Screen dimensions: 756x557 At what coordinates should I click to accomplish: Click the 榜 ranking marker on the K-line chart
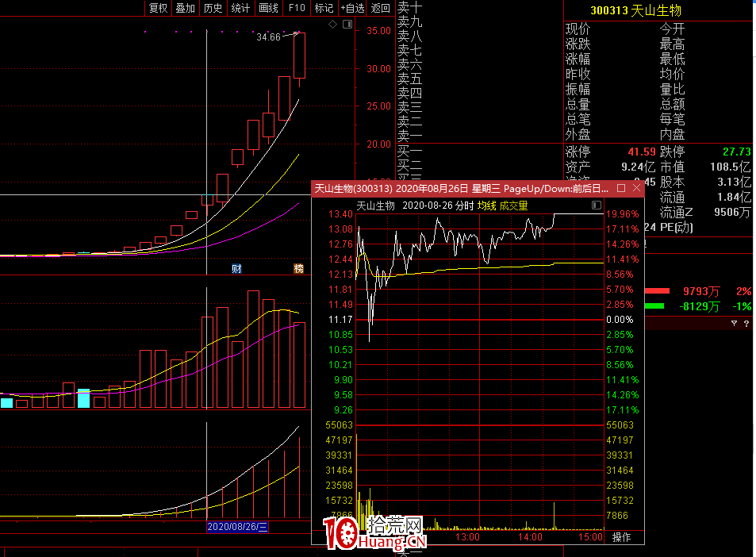point(299,269)
